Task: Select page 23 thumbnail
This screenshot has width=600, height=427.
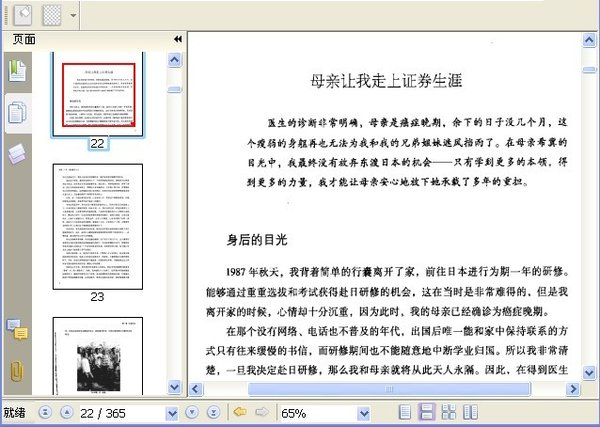Action: coord(98,227)
